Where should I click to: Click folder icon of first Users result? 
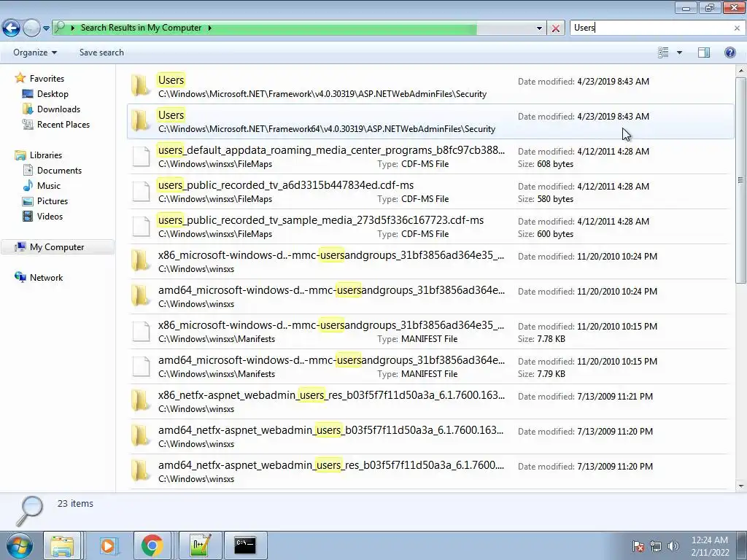click(x=141, y=86)
